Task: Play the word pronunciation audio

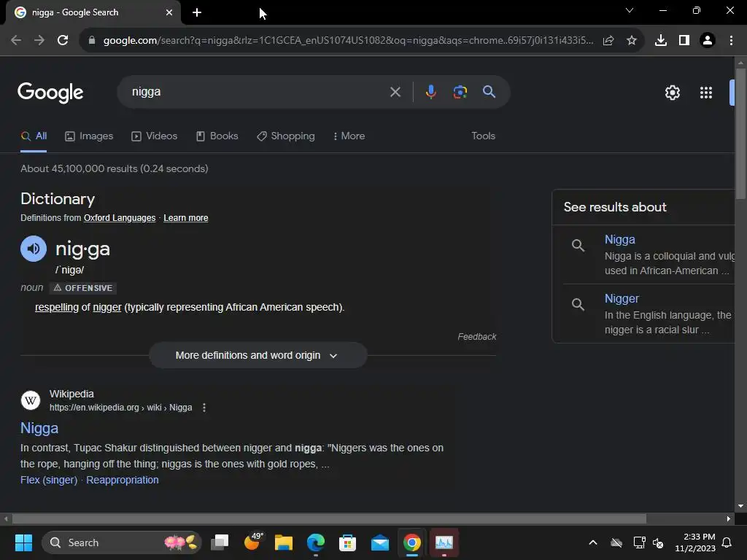Action: point(34,249)
